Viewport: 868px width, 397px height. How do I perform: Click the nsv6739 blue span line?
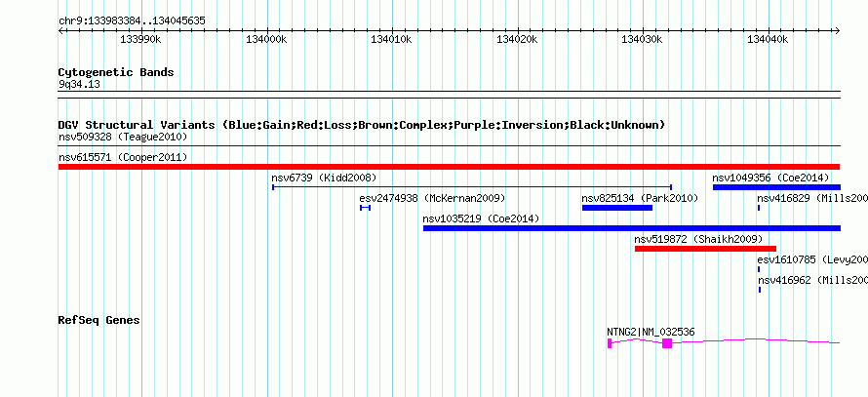click(472, 187)
